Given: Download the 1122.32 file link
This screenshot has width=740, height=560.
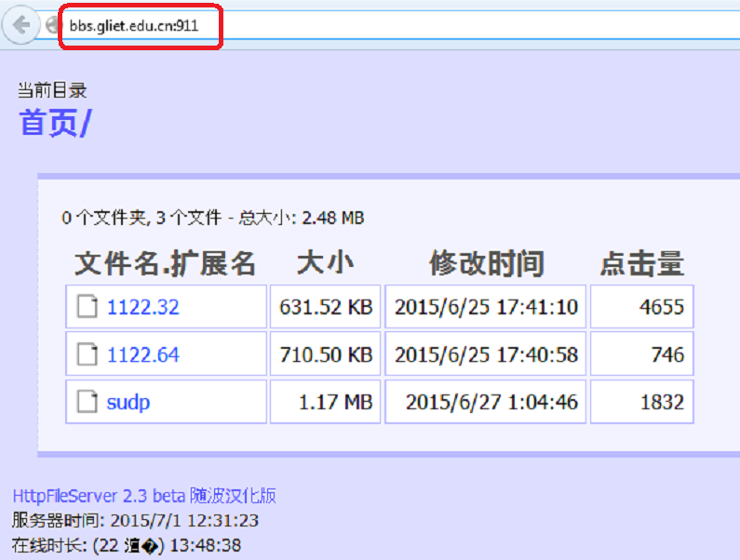Looking at the screenshot, I should point(143,307).
